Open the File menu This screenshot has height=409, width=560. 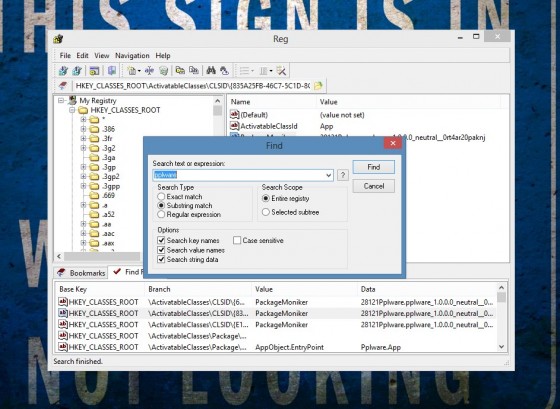pos(65,55)
